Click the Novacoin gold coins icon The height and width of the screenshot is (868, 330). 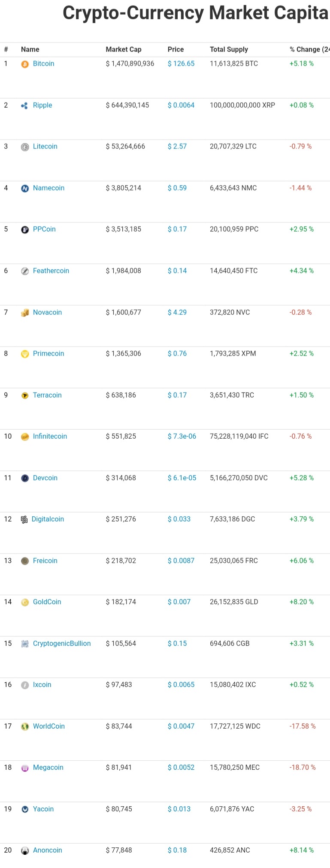[25, 313]
